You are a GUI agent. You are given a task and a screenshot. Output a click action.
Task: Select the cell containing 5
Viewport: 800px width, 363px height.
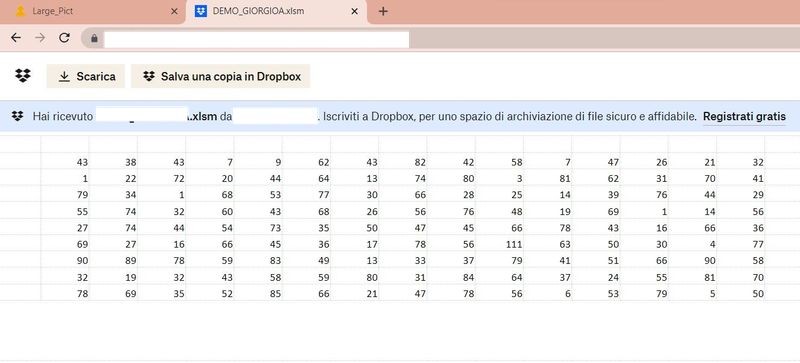[692, 294]
